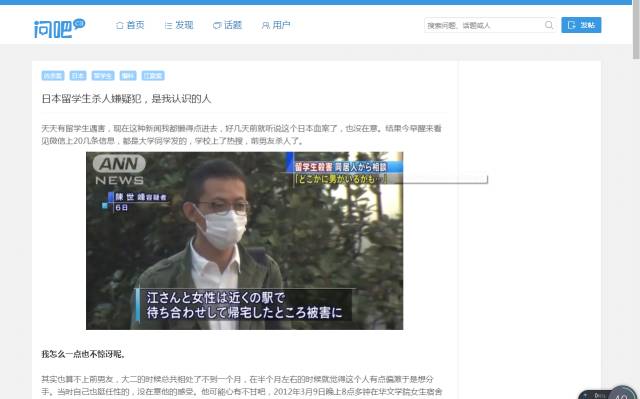The image size is (640, 399).
Task: Click the blue 发帖 post button
Action: (x=581, y=25)
